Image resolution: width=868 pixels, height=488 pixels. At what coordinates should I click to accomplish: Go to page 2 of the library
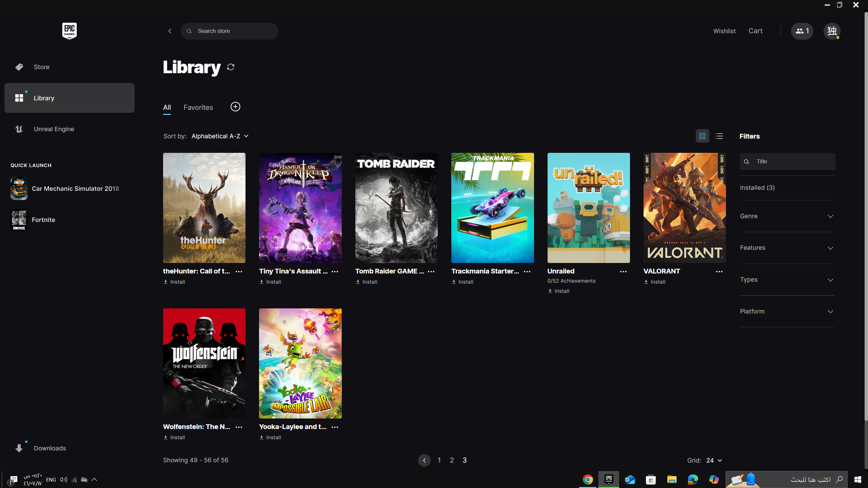click(452, 460)
